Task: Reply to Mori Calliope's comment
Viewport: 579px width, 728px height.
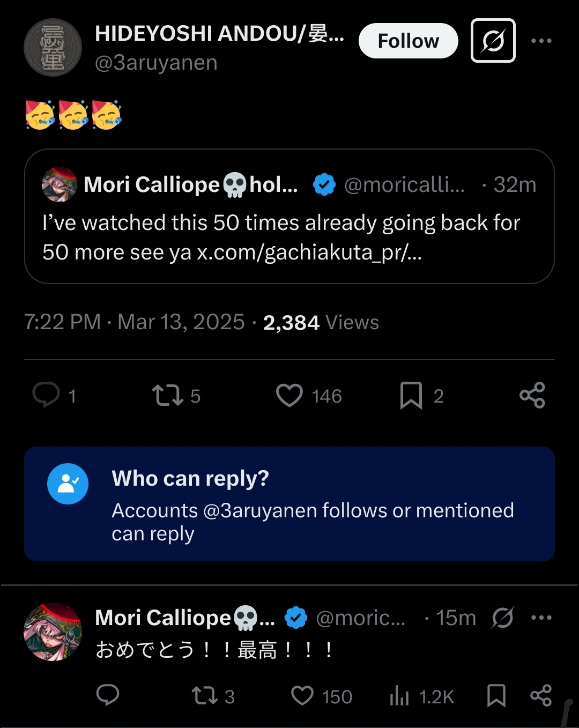Action: [107, 695]
